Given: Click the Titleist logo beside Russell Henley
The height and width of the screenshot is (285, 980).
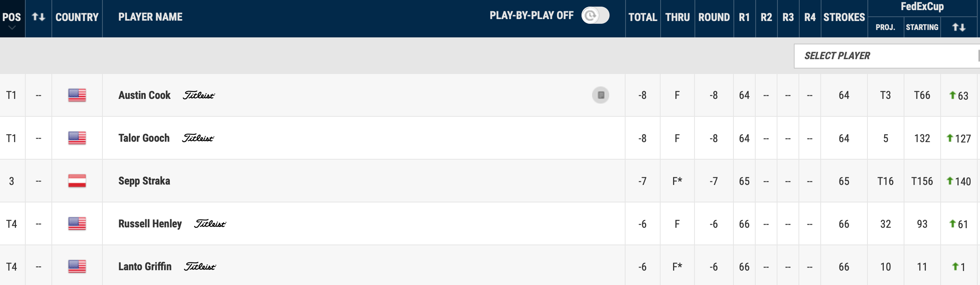Looking at the screenshot, I should click(210, 223).
